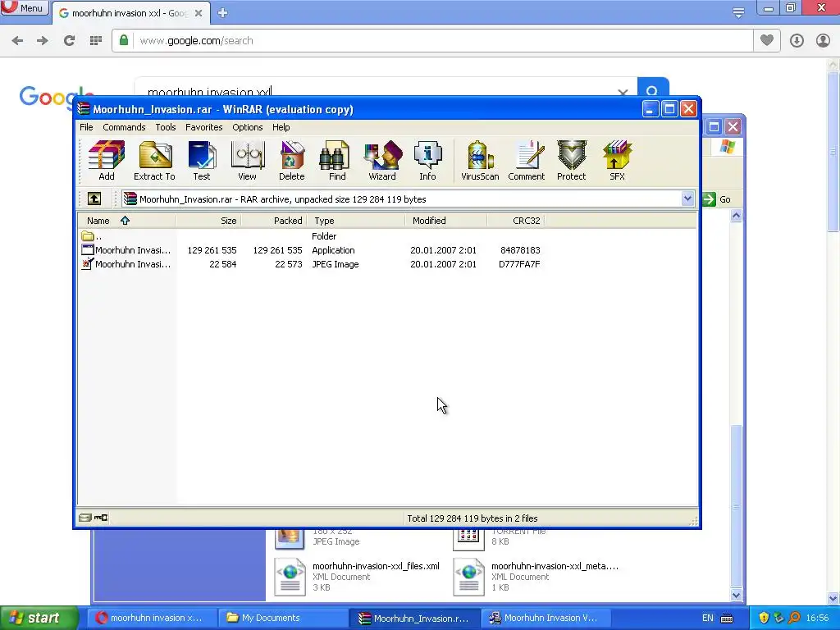Click the Delete toolbar icon
The image size is (840, 630).
point(291,160)
